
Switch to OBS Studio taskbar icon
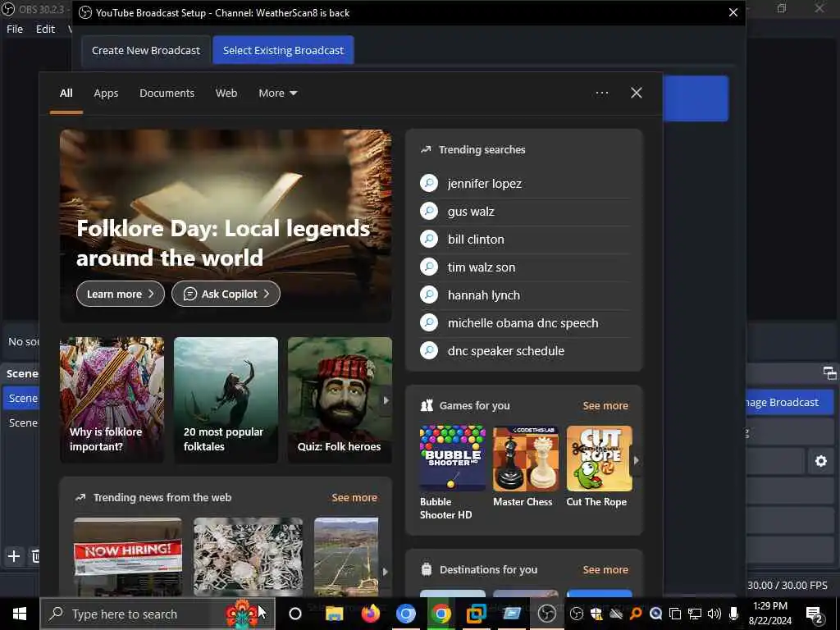pyautogui.click(x=547, y=614)
